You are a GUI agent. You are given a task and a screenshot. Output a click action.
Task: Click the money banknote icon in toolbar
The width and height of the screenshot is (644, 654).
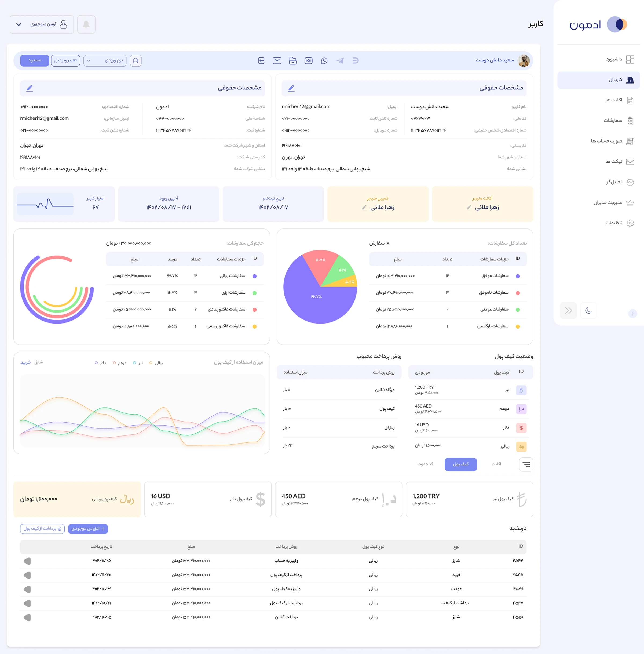[309, 61]
